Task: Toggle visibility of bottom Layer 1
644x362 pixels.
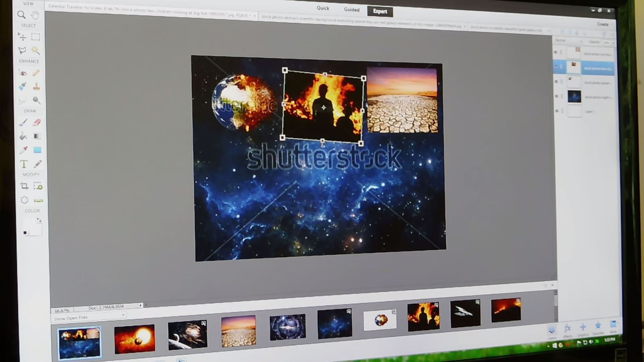Action: coord(557,111)
